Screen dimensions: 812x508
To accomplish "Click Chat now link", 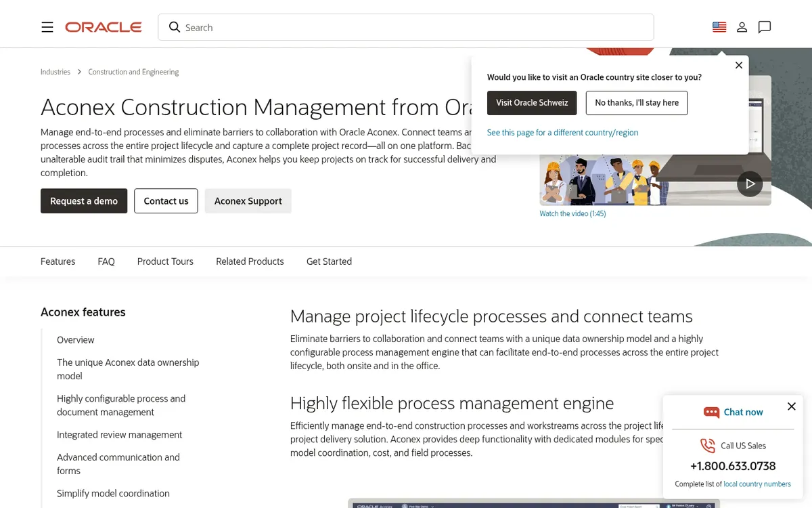I will click(x=743, y=412).
